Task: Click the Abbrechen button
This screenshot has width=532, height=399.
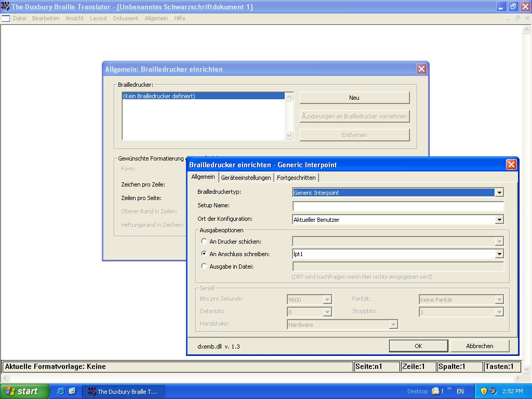Action: (x=480, y=346)
